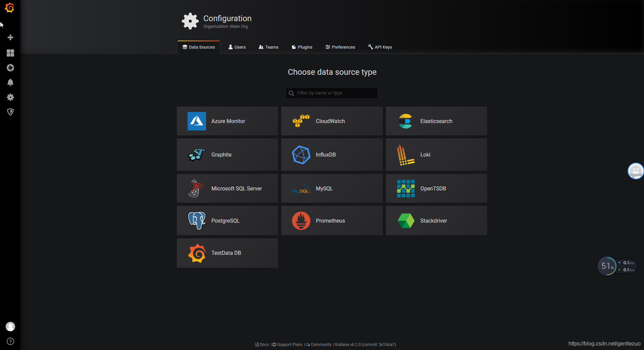Select the InfluxDB data source label

[326, 155]
